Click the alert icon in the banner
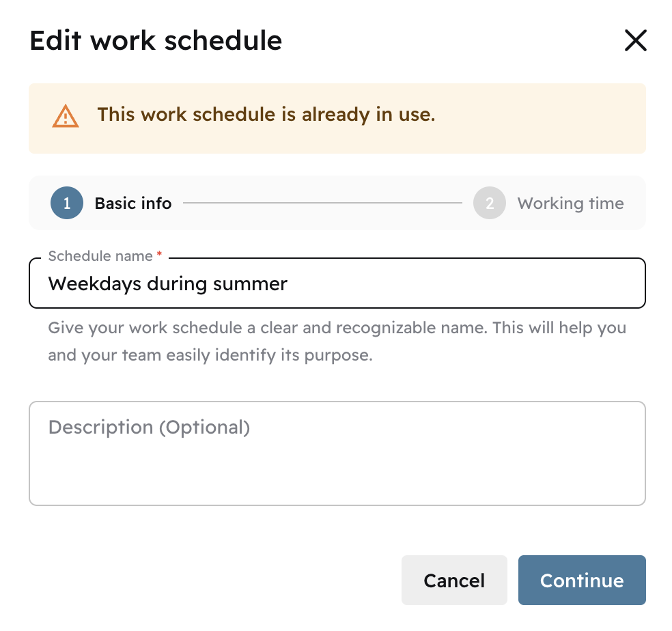This screenshot has width=672, height=631. pos(66,117)
